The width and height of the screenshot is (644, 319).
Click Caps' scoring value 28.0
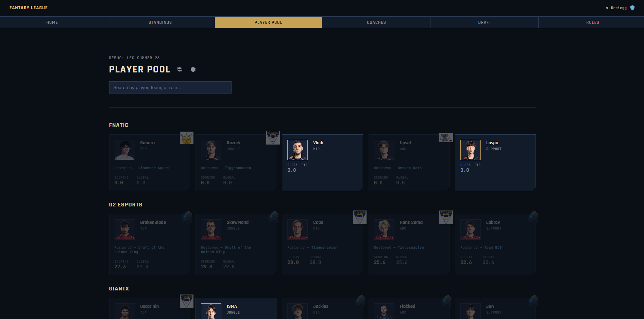click(x=293, y=262)
